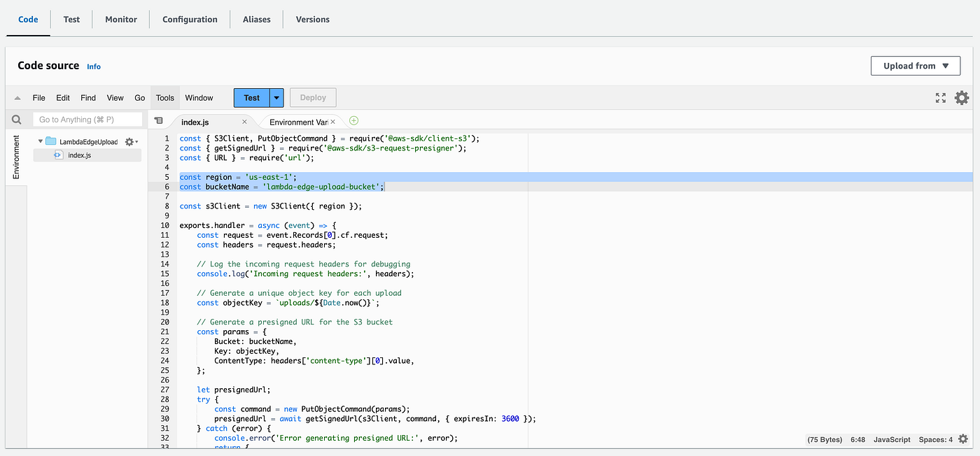
Task: Click the expiresIn value 3600
Action: (x=510, y=419)
